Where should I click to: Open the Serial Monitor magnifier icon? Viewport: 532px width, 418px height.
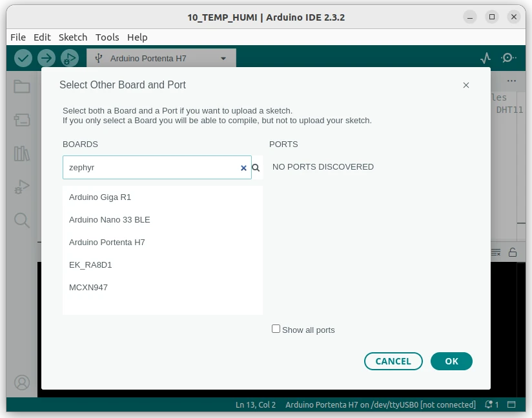pos(508,58)
